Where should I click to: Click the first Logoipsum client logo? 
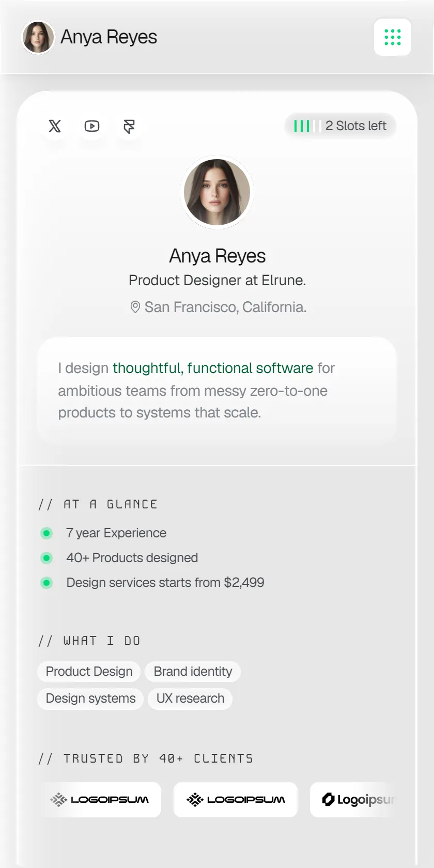(99, 800)
